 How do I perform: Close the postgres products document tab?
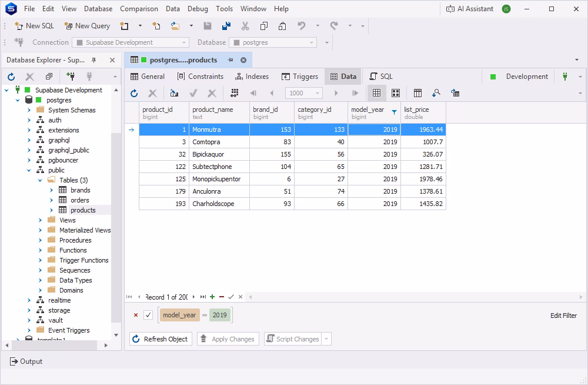pos(243,60)
